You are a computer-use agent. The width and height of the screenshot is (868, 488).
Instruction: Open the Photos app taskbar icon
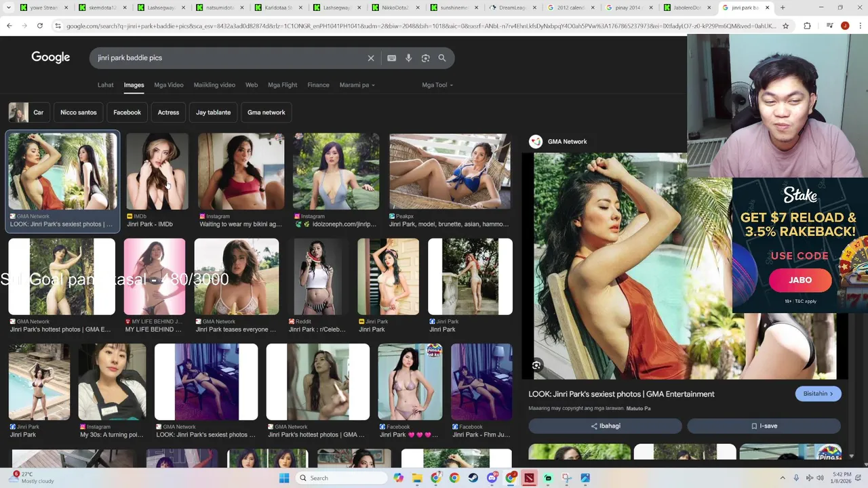[585, 478]
